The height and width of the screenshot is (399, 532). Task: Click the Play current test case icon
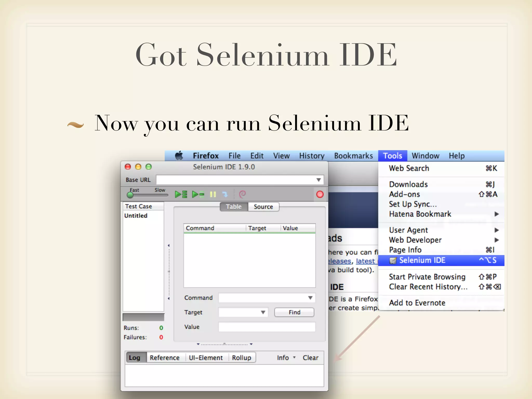198,194
